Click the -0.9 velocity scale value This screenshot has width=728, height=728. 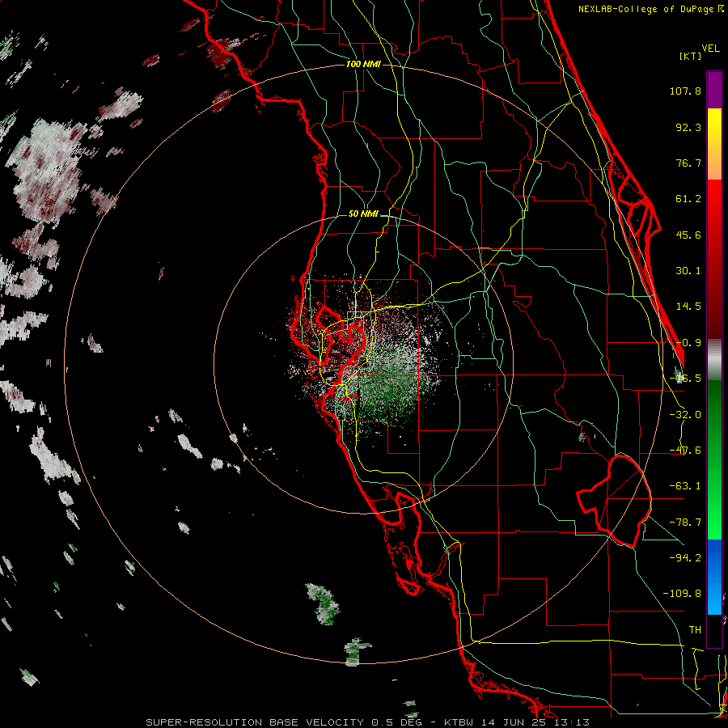click(x=688, y=343)
